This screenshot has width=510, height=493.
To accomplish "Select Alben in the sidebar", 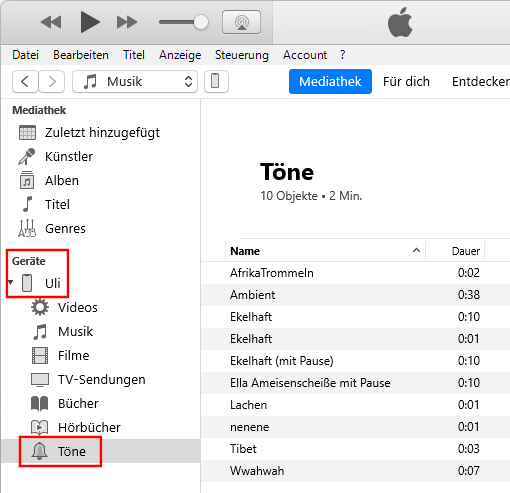I will (x=100, y=181).
